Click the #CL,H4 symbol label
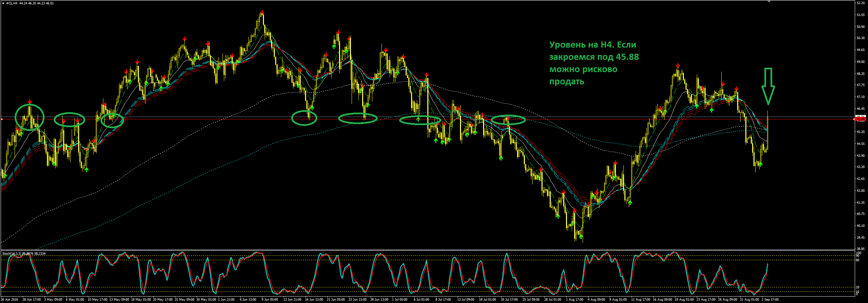 pyautogui.click(x=12, y=3)
